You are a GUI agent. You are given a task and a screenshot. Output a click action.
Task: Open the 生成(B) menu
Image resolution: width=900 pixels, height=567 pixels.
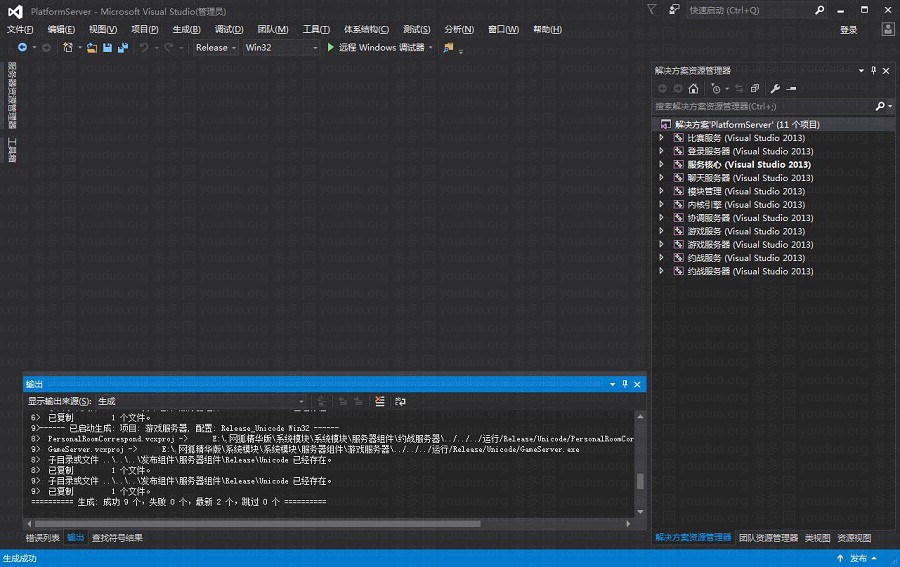[x=187, y=29]
